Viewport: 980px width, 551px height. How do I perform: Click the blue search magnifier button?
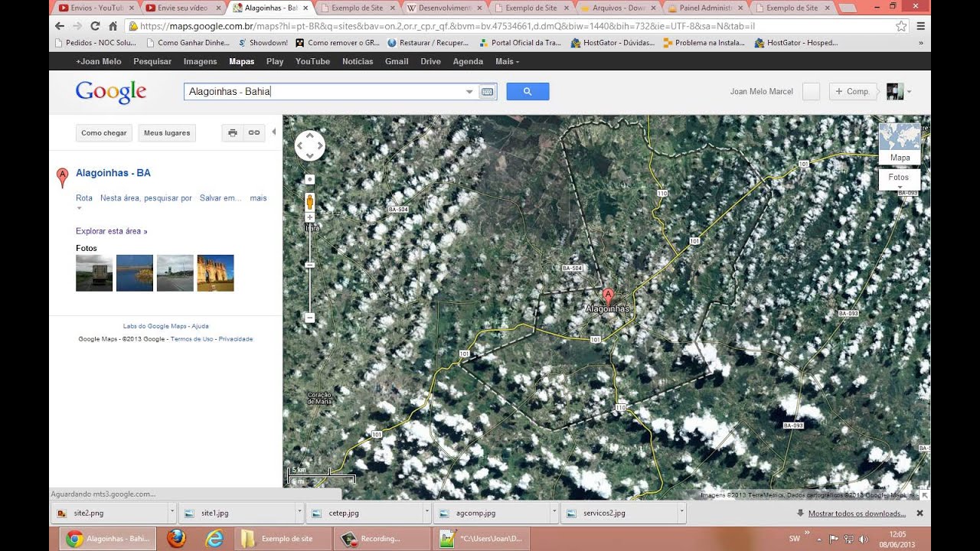tap(528, 92)
